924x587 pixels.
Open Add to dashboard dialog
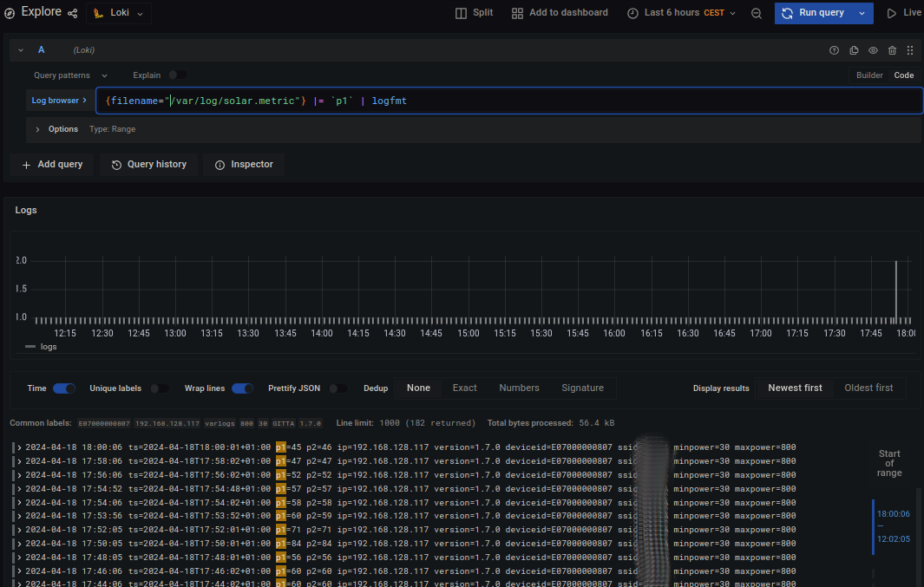point(559,13)
